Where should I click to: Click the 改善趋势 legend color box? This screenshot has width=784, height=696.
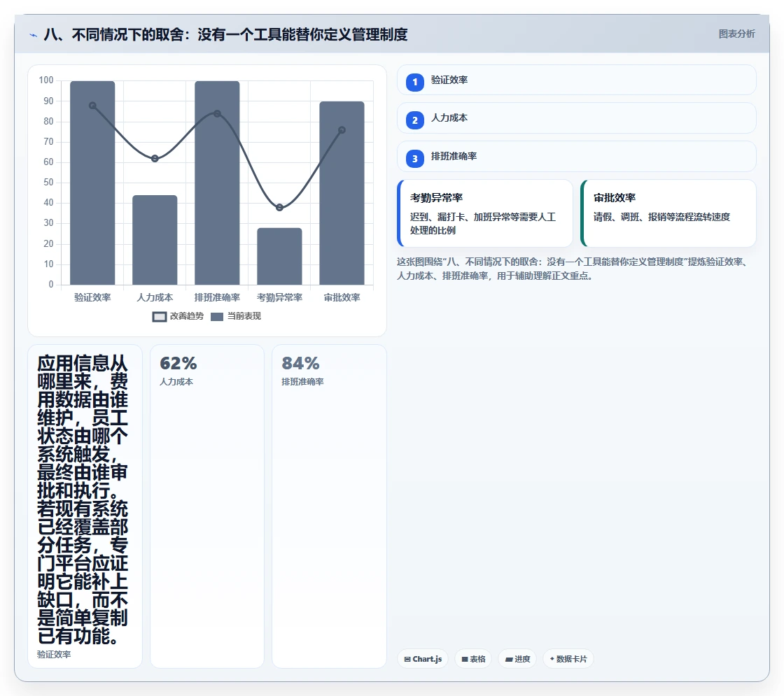click(x=160, y=317)
